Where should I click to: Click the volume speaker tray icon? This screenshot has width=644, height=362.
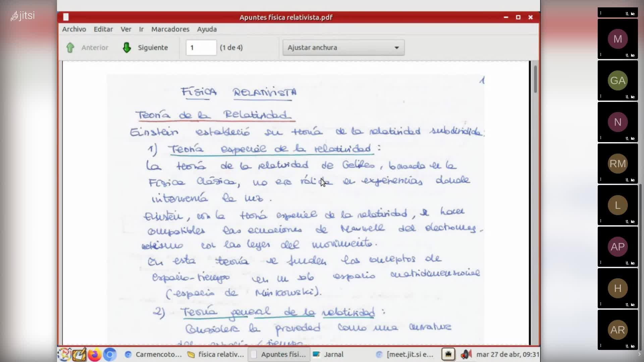point(466,354)
